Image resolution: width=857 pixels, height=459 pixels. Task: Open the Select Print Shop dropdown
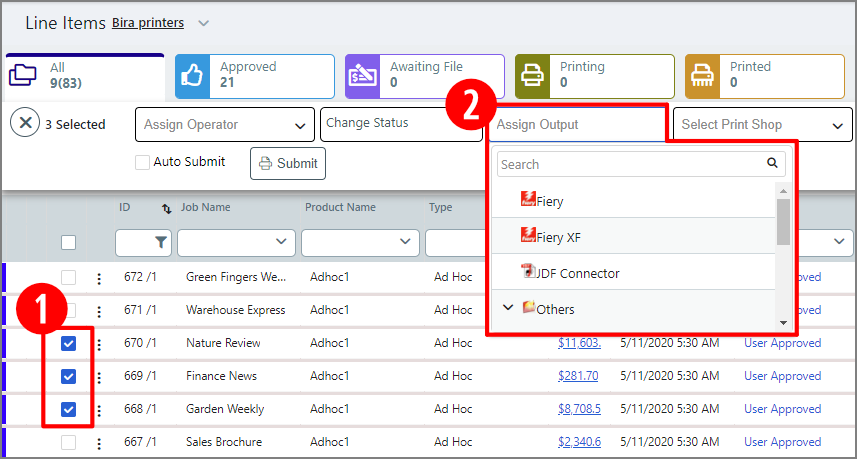(x=762, y=125)
